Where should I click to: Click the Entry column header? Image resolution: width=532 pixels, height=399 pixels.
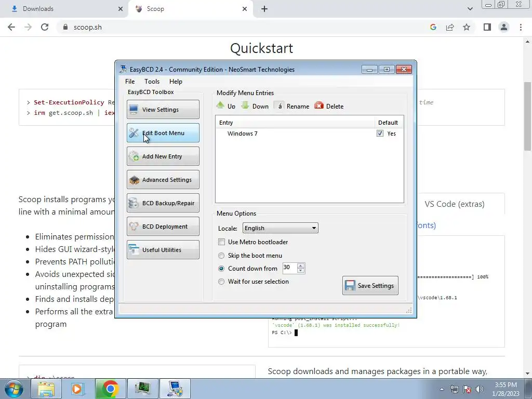coord(295,123)
